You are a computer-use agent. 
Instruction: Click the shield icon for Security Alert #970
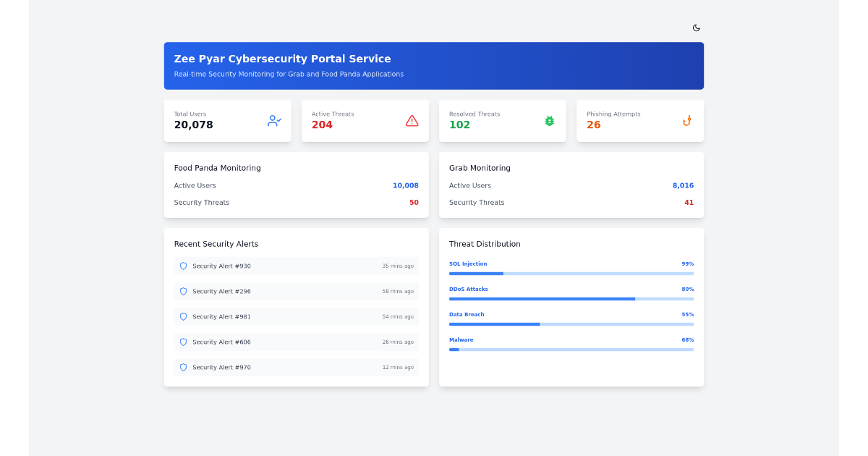[x=183, y=367]
